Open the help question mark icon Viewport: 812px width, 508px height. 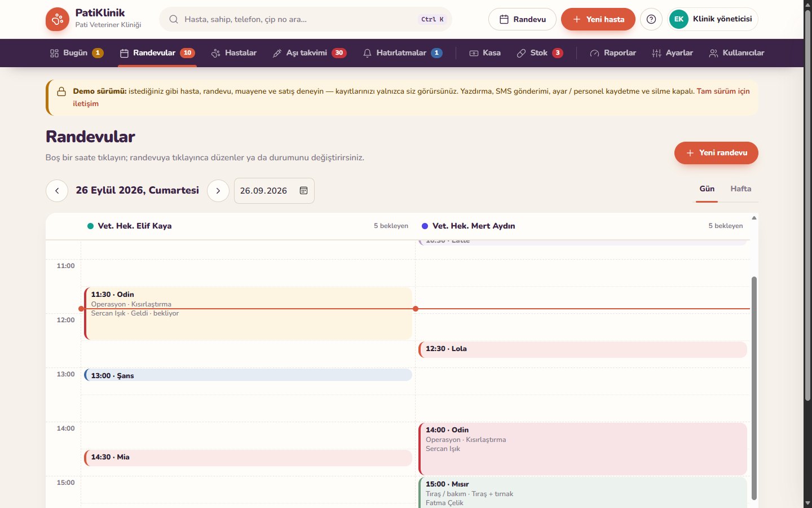coord(651,19)
